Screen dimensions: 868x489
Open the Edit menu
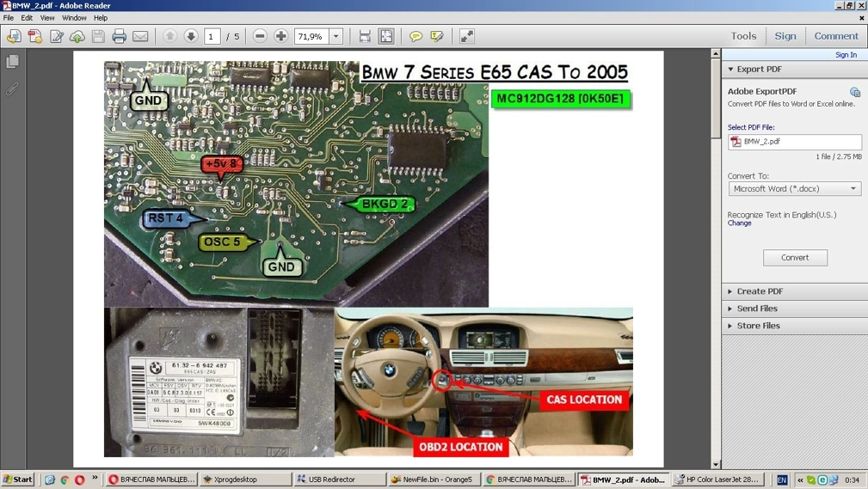[27, 18]
